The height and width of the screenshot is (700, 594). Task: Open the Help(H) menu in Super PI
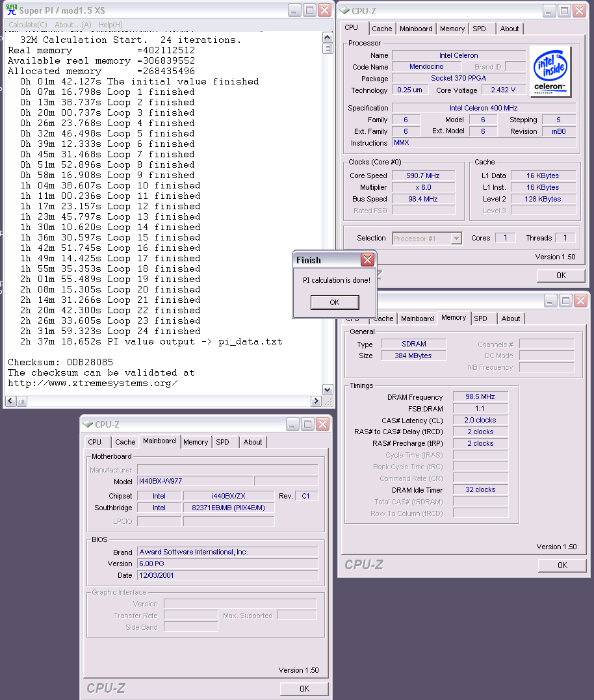pyautogui.click(x=110, y=25)
